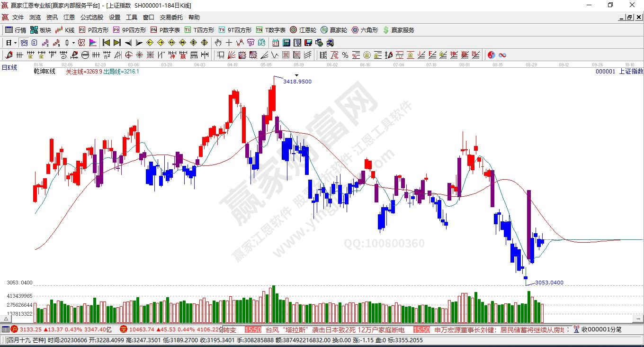Open the 赢家服务 dollar-sign service button
This screenshot has height=347, width=644.
tap(398, 30)
